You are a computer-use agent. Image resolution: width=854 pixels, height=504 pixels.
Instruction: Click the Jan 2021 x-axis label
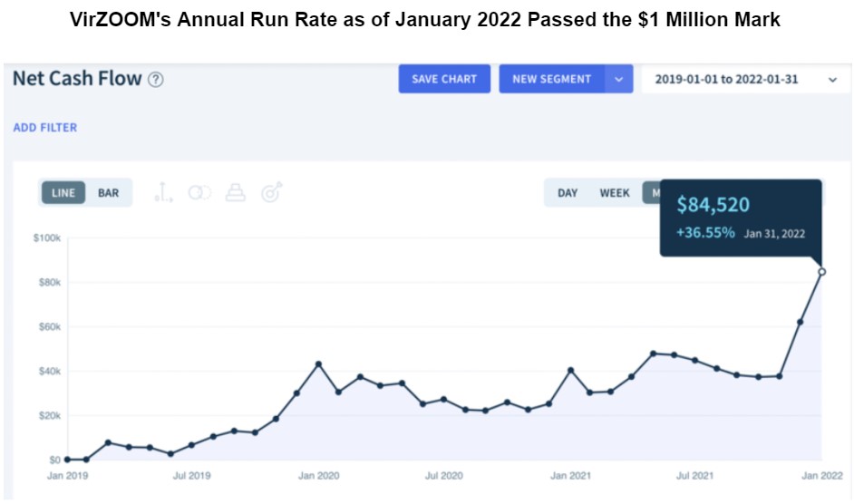coord(570,476)
